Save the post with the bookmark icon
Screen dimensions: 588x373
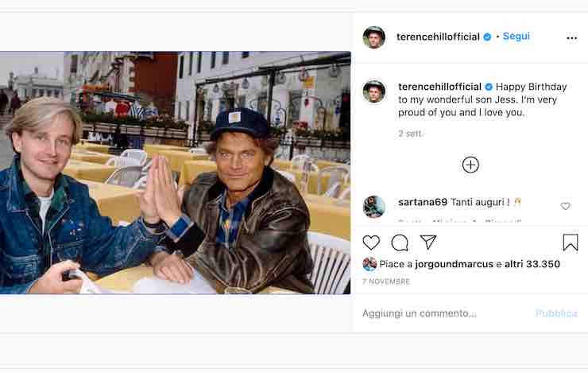tap(571, 243)
